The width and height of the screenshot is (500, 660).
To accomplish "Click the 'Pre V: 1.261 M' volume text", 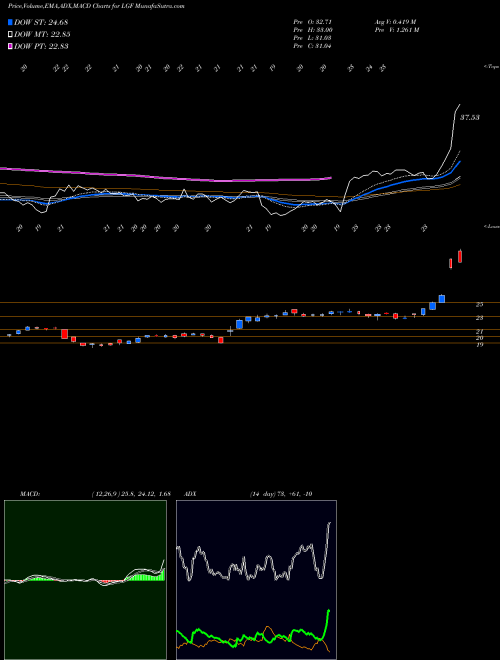I will pos(398,30).
